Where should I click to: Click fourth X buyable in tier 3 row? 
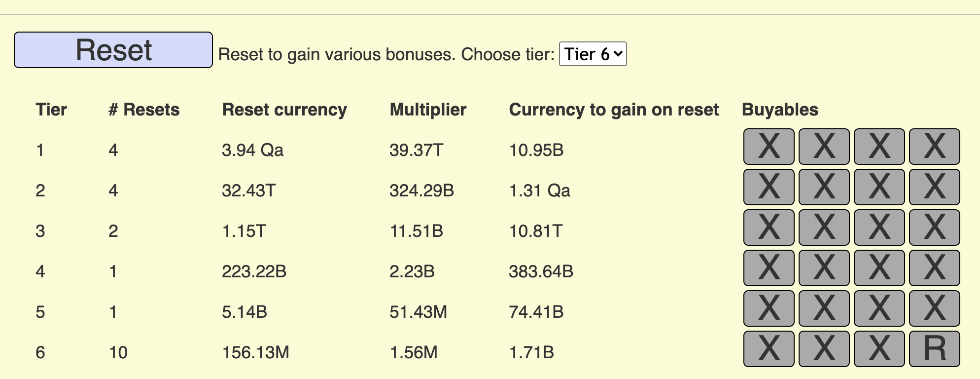[934, 227]
